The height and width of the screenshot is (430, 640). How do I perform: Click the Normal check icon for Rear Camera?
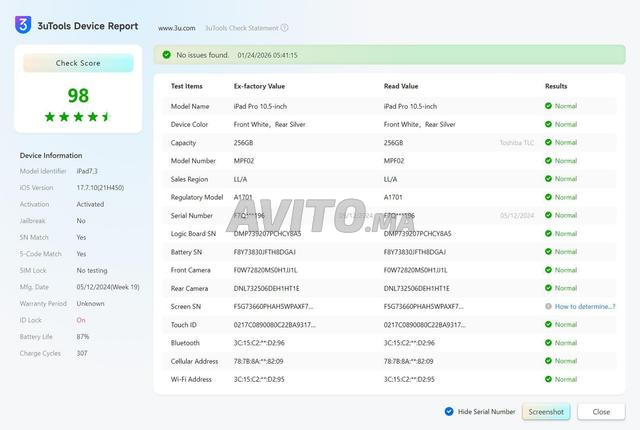pos(548,288)
